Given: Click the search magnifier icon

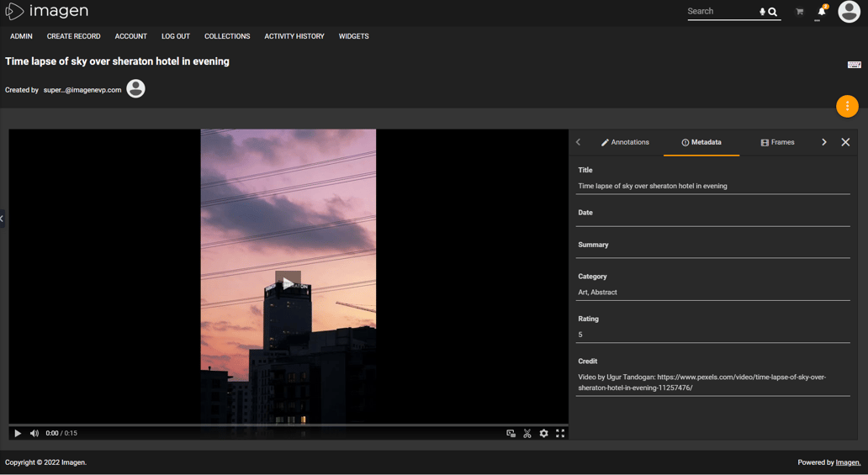Looking at the screenshot, I should point(773,12).
